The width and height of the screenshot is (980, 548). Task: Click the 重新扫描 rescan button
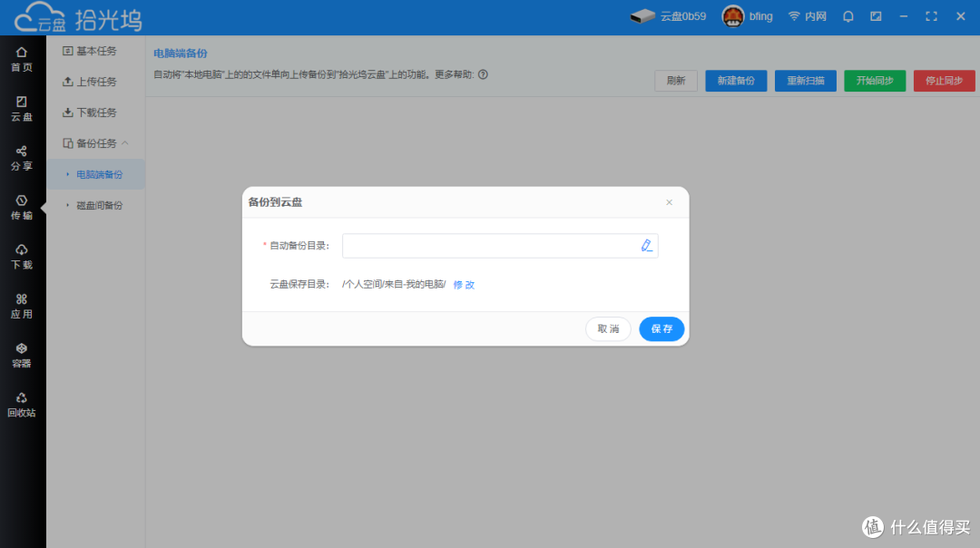[x=805, y=81]
